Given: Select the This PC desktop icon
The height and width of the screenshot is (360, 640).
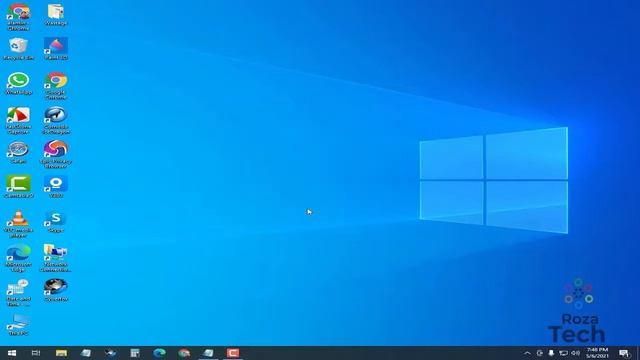Looking at the screenshot, I should click(x=18, y=325).
